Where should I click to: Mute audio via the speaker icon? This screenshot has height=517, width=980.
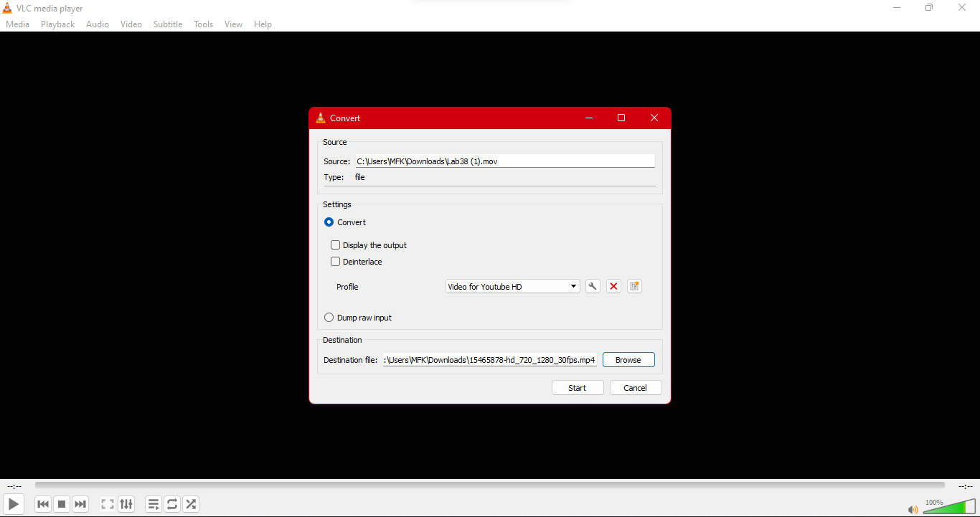click(x=913, y=510)
